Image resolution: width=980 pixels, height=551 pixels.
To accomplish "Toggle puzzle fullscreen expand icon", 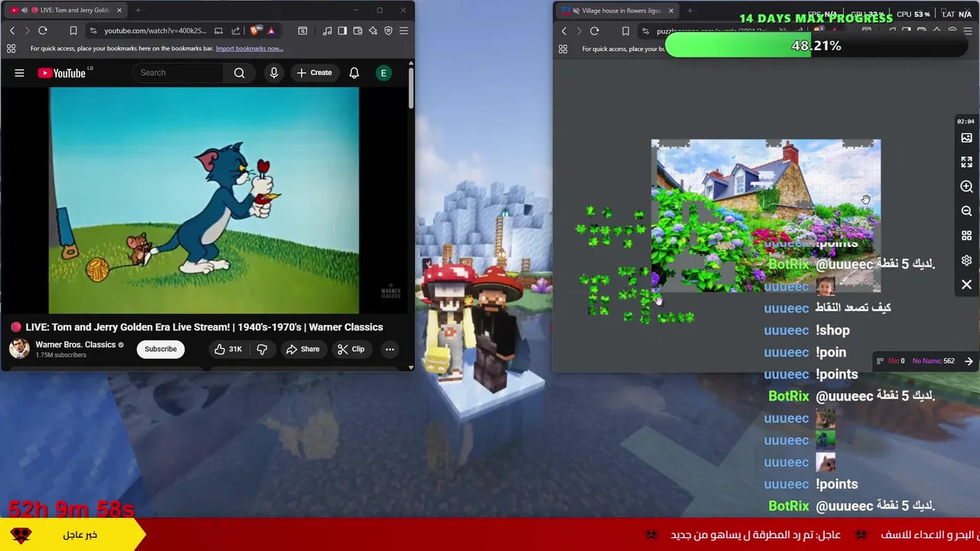I will [966, 162].
